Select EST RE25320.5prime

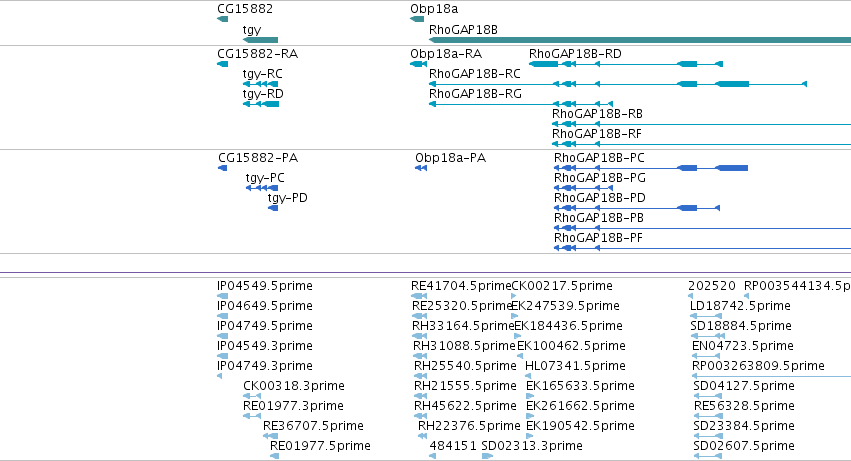(462, 306)
